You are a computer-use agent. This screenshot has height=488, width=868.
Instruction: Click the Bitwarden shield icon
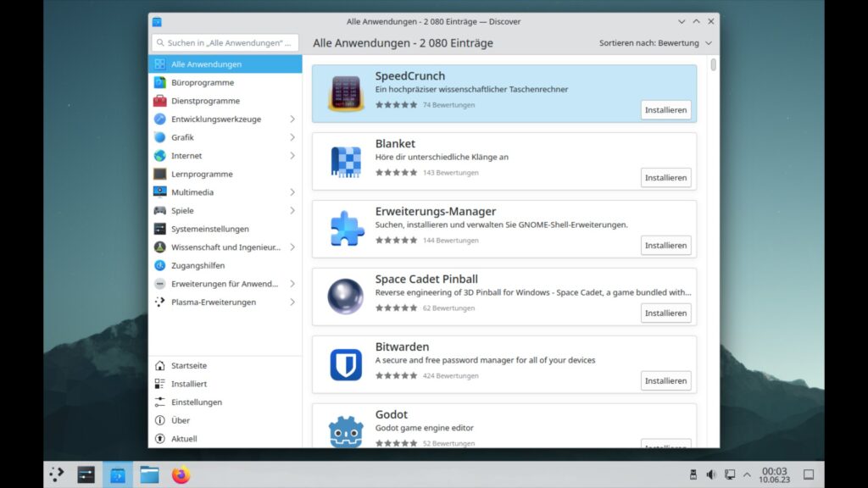click(346, 364)
